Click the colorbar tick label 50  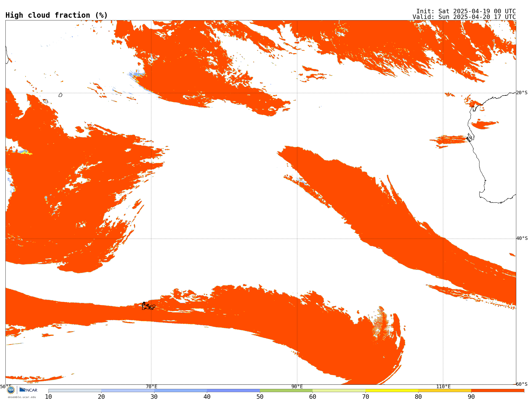[x=260, y=397]
